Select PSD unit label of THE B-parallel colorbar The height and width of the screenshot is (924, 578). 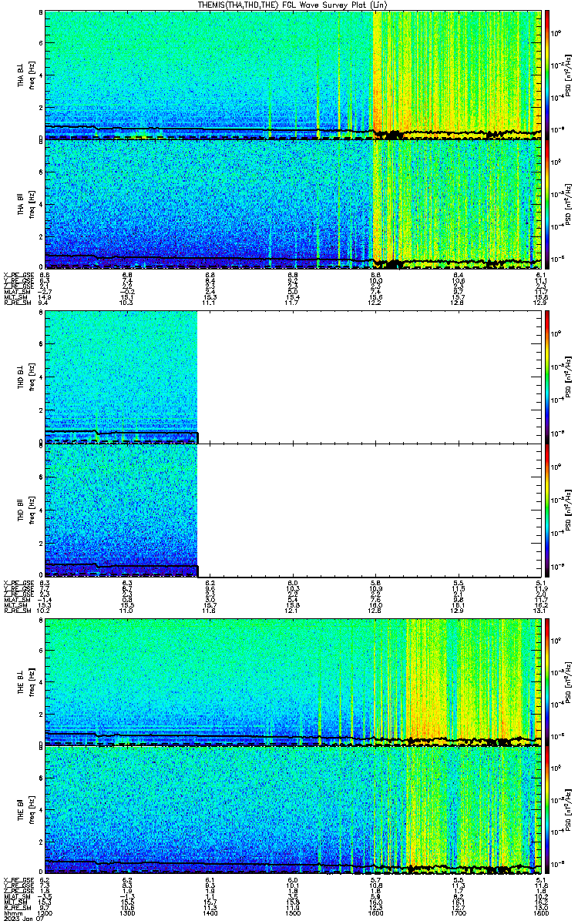coord(570,809)
